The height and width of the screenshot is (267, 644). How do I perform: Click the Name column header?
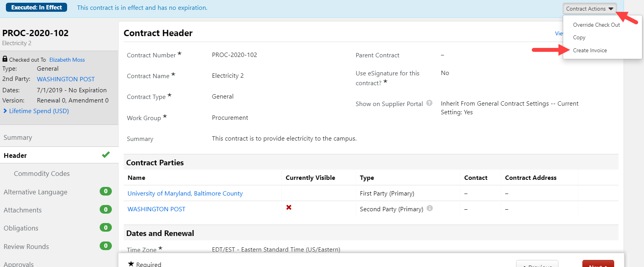click(x=136, y=177)
